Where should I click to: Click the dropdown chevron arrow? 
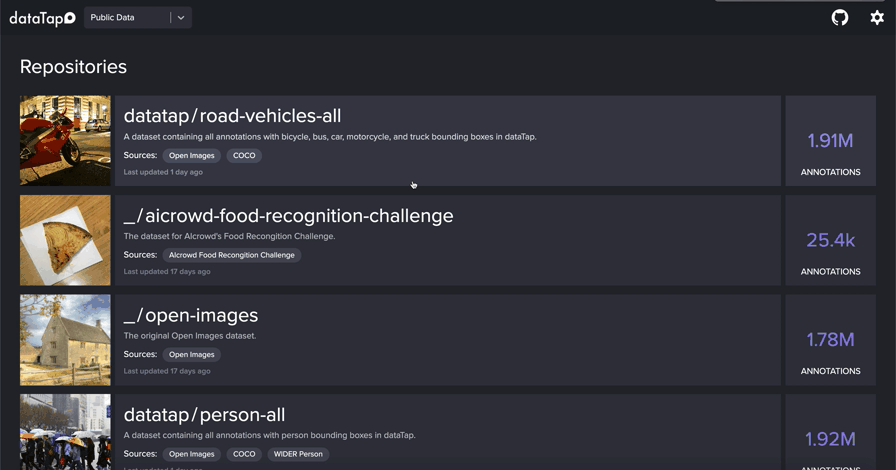[181, 17]
